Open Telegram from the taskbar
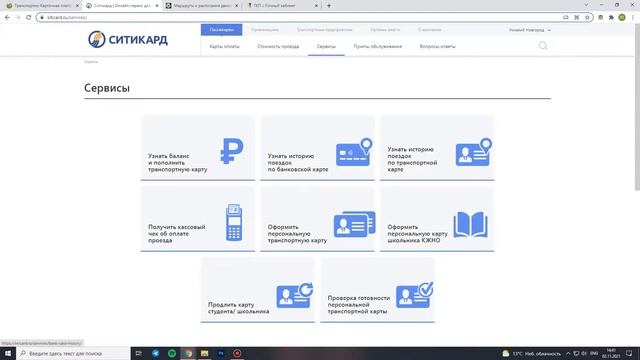This screenshot has width=640, height=360. (156, 353)
